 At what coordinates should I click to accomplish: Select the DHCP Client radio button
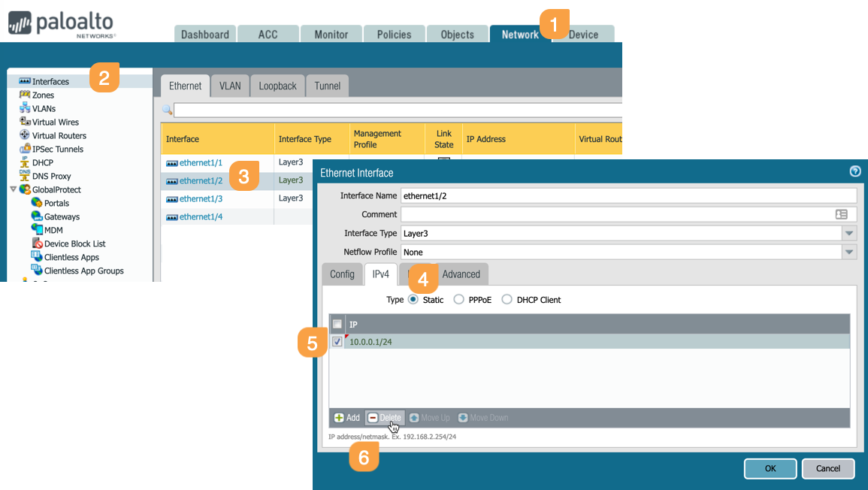coord(507,300)
